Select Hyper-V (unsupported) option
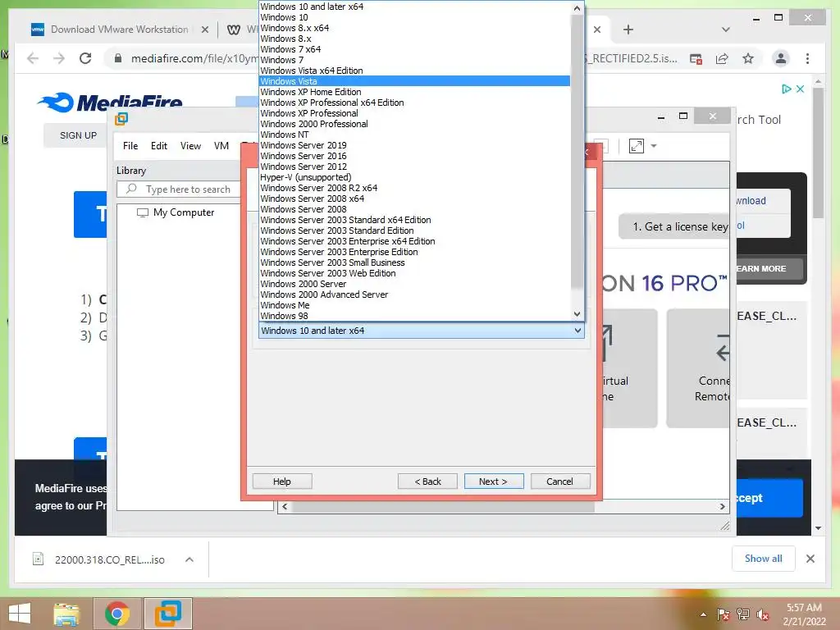 point(414,177)
